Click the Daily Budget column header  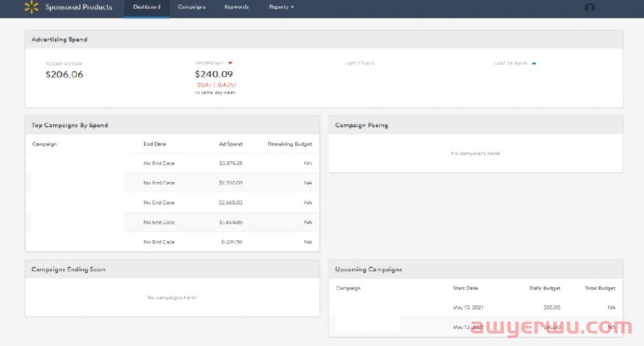coord(545,288)
